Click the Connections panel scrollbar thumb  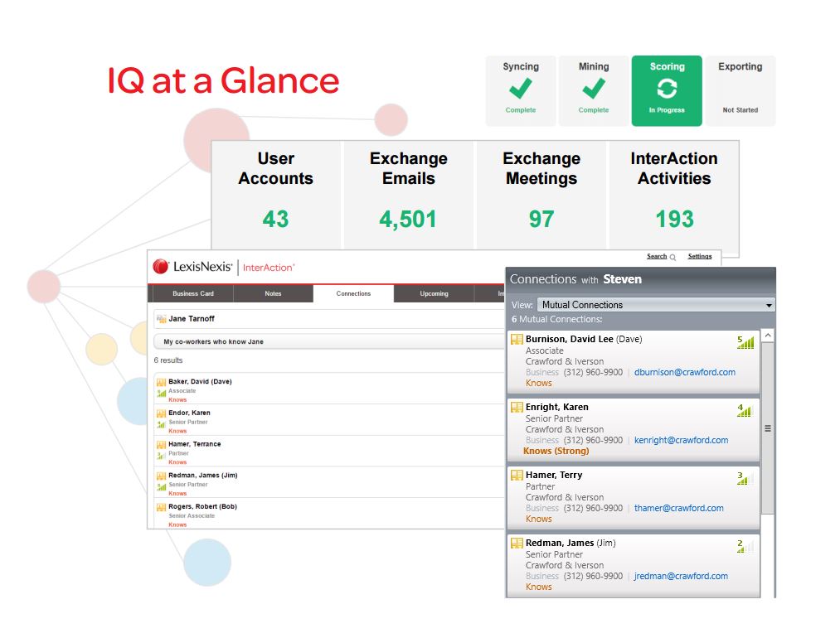768,428
